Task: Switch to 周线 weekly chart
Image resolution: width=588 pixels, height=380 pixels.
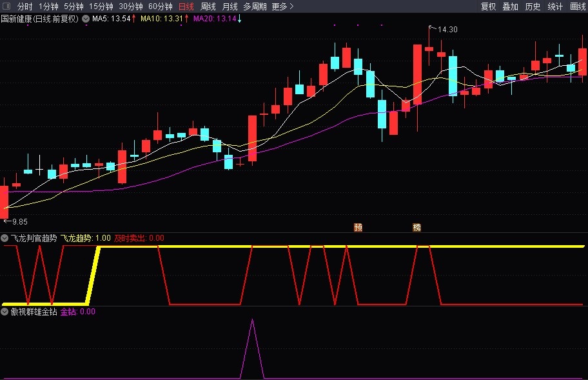Action: (x=208, y=6)
